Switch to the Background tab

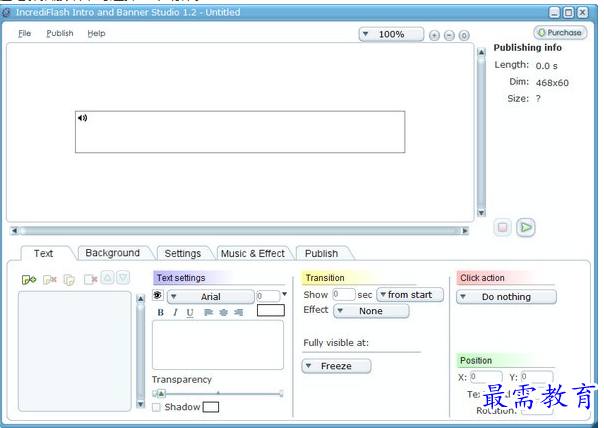[112, 253]
